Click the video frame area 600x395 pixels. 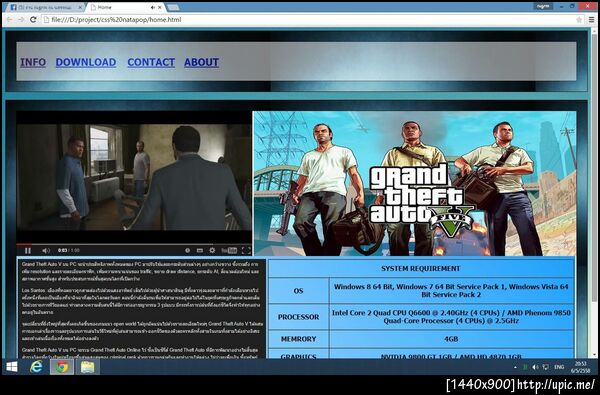click(134, 177)
